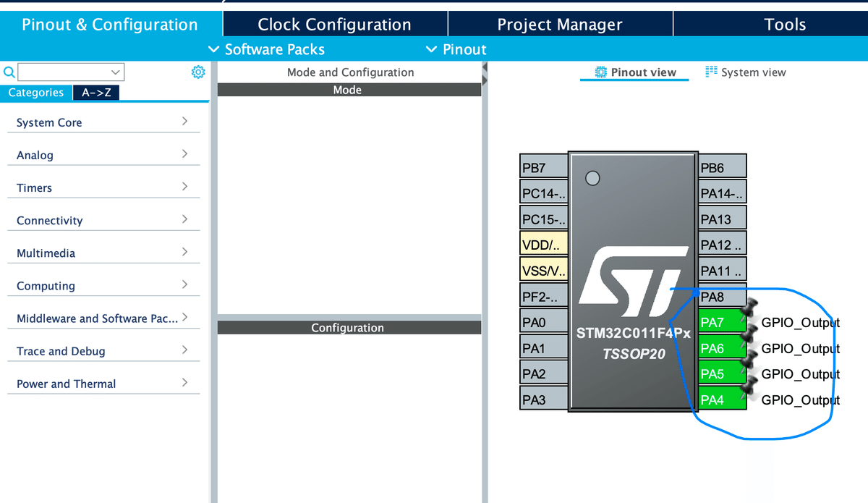Select the VDD pin on the microcontroller
868x503 pixels.
pos(542,244)
